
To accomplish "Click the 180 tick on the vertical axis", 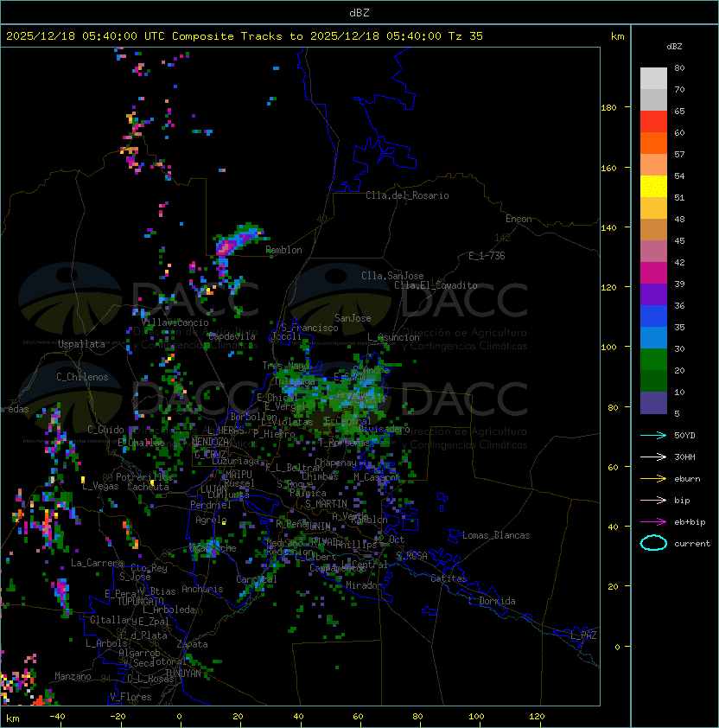I will [608, 108].
